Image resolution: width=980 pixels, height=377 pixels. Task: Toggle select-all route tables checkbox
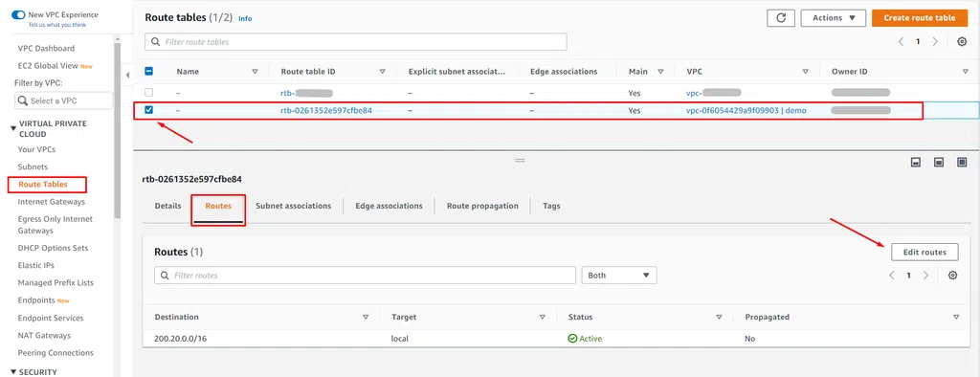coord(148,71)
